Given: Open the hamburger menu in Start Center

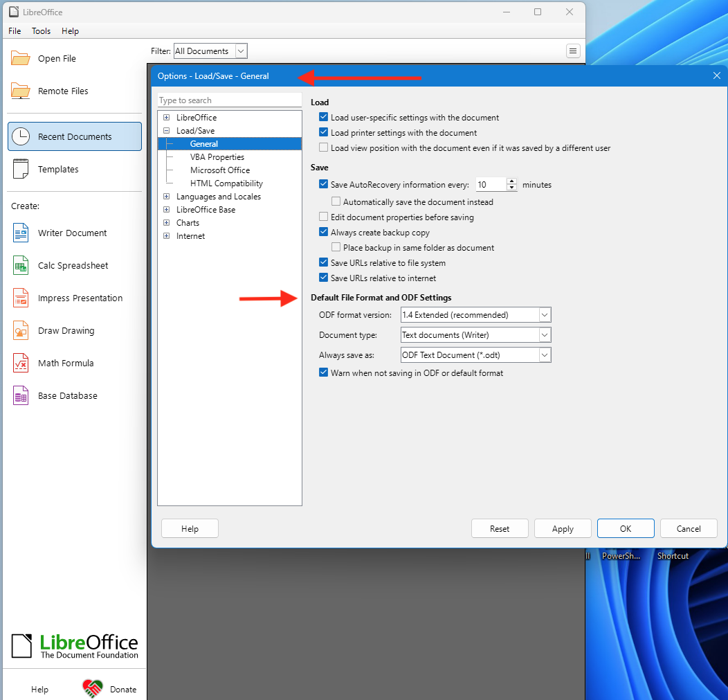Looking at the screenshot, I should pos(573,51).
